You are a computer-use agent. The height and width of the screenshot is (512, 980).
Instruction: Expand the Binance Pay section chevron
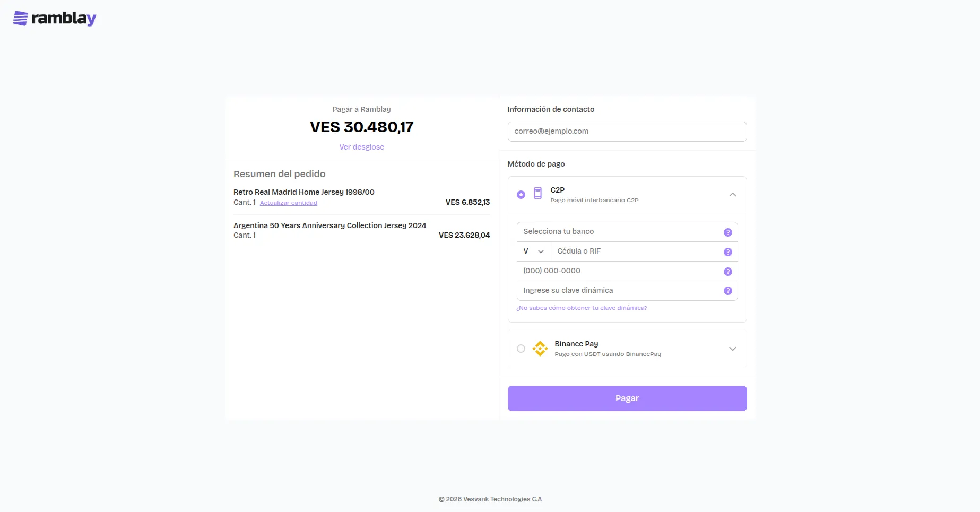point(732,349)
